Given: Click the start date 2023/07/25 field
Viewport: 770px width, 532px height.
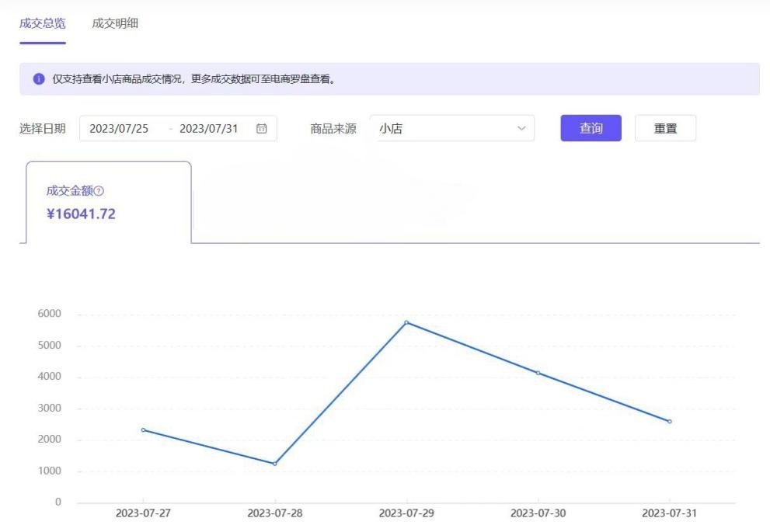Looking at the screenshot, I should [x=119, y=129].
